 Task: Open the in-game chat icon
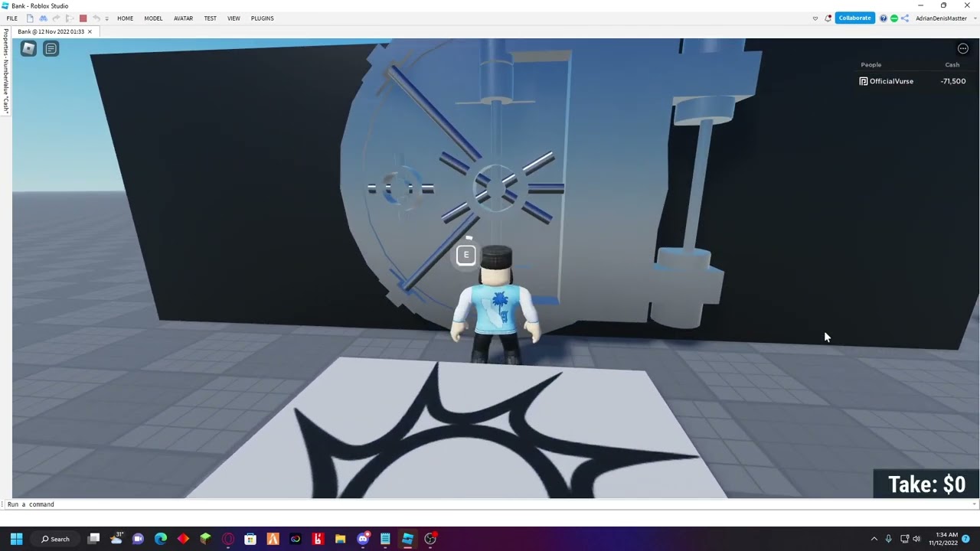point(51,48)
